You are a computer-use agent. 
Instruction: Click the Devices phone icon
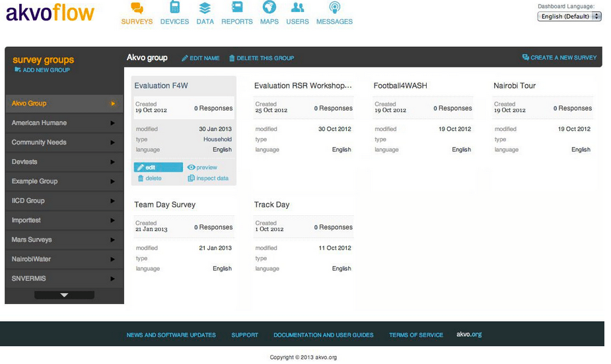pos(174,7)
